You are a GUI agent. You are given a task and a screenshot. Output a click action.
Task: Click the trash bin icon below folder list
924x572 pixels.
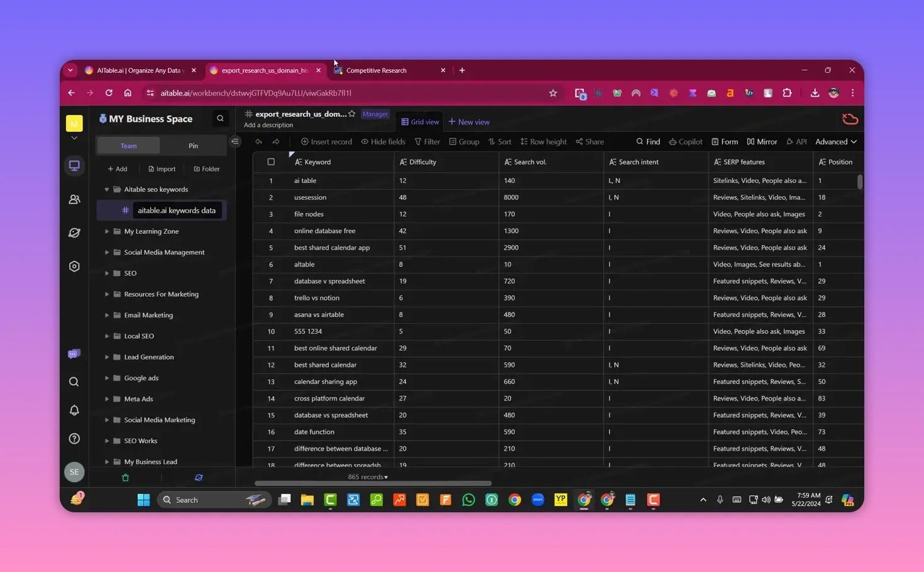click(x=125, y=478)
